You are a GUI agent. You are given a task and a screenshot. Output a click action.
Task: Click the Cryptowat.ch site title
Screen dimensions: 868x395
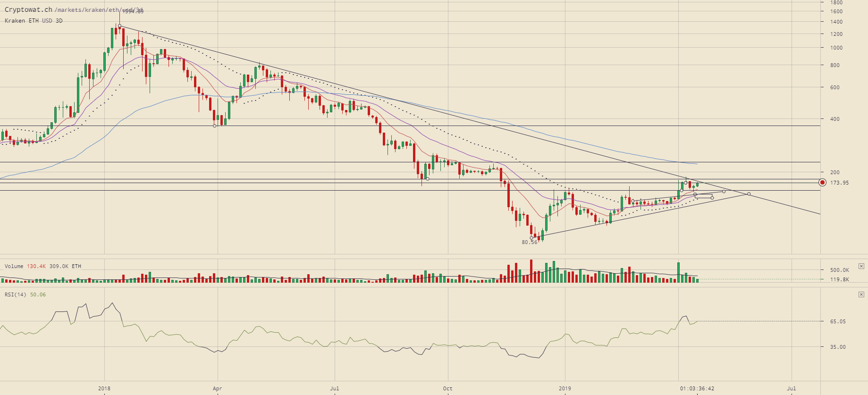pyautogui.click(x=28, y=9)
